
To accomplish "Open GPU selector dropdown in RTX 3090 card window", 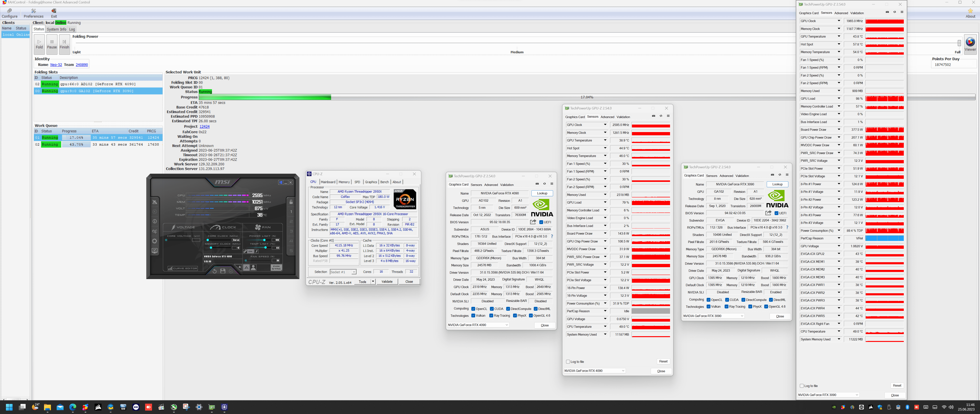I will click(x=713, y=316).
